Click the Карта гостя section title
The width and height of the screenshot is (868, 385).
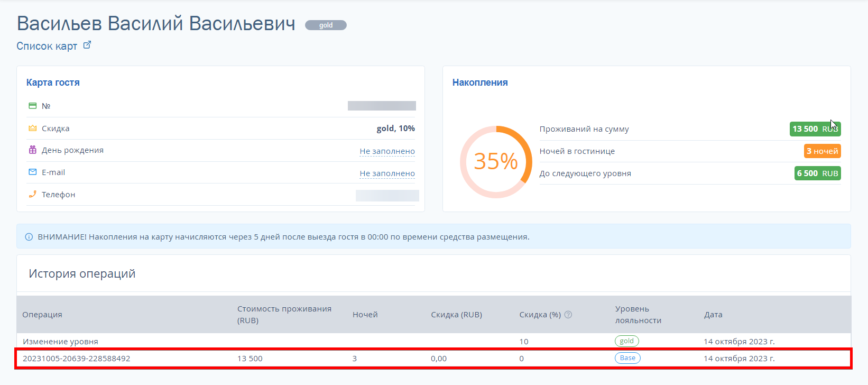53,82
